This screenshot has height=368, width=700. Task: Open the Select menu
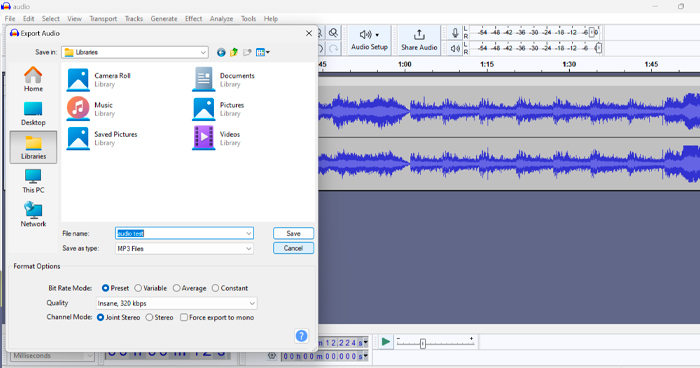(x=50, y=19)
